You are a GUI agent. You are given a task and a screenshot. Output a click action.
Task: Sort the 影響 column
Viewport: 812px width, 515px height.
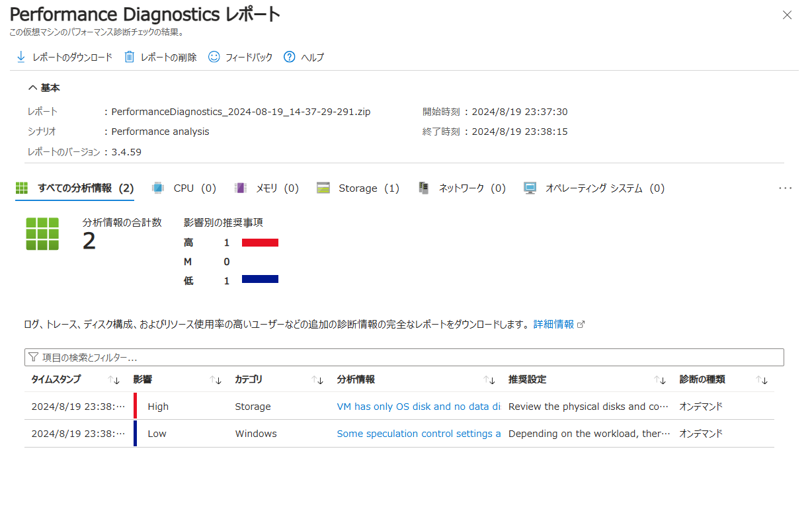pos(216,379)
